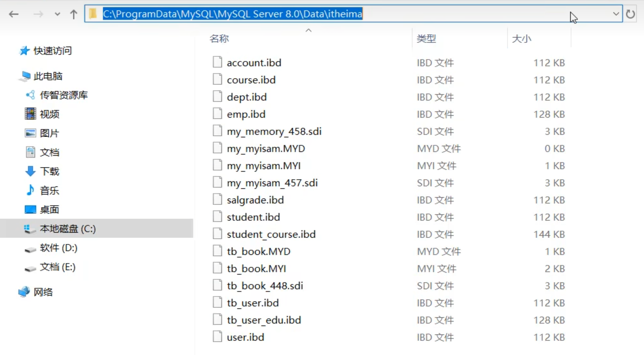
Task: Sort files by 名称 column header
Action: (219, 39)
